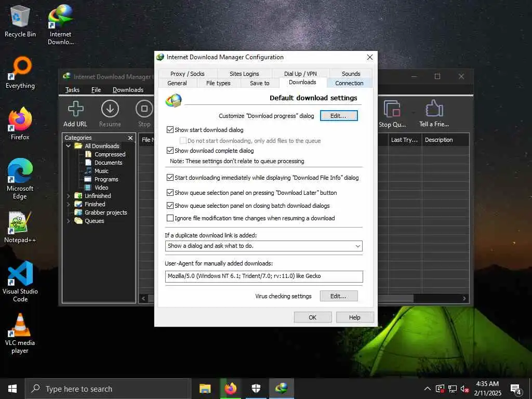Open the notification center icon

pyautogui.click(x=515, y=389)
